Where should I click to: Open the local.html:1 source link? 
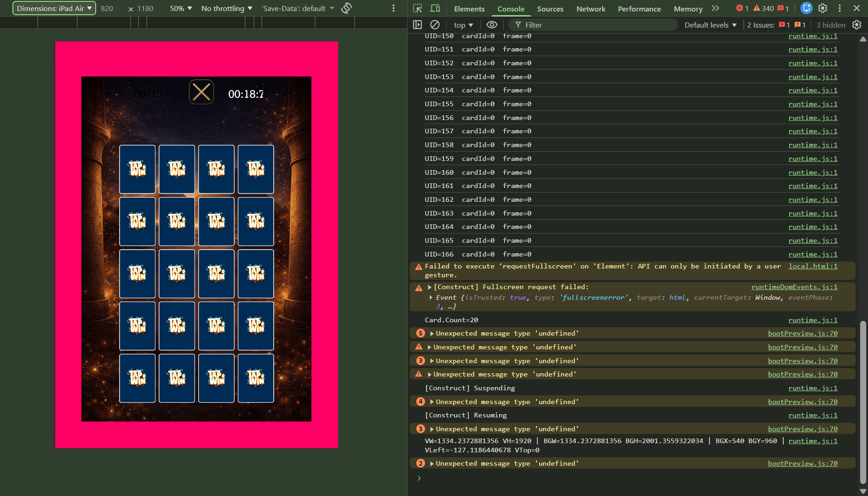point(812,266)
